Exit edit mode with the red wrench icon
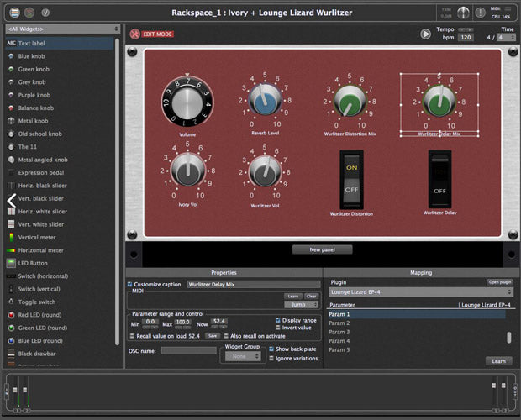The height and width of the screenshot is (420, 521). (x=134, y=34)
